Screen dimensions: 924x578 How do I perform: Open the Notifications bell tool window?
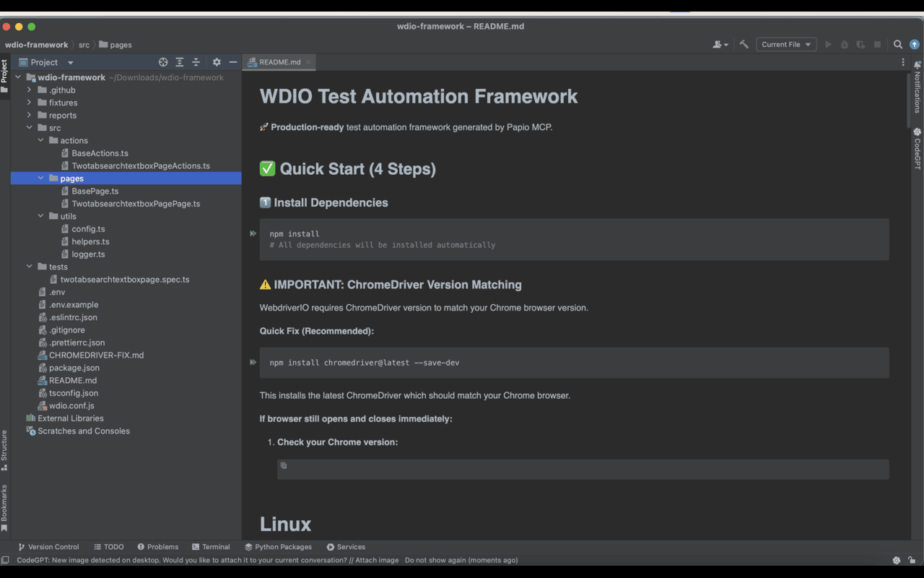(x=917, y=87)
